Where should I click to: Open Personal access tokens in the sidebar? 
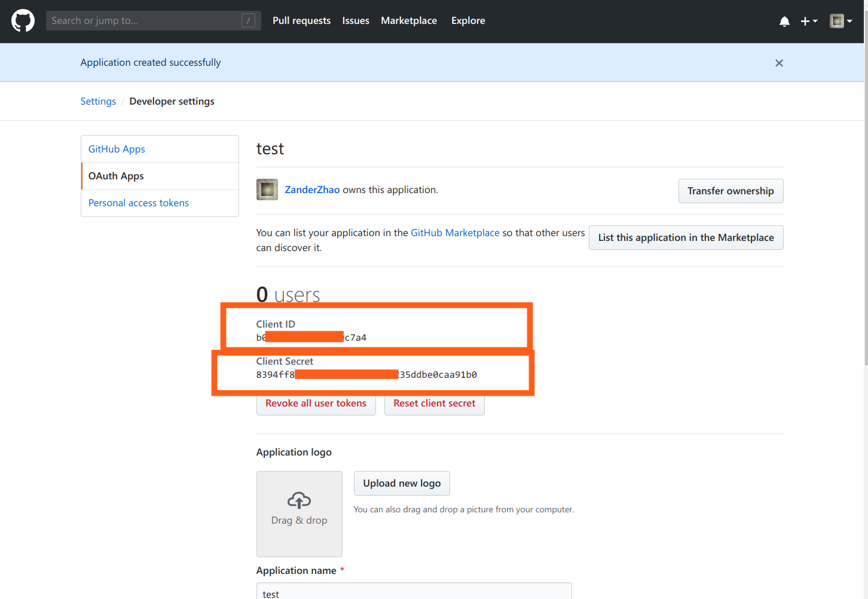[160, 203]
